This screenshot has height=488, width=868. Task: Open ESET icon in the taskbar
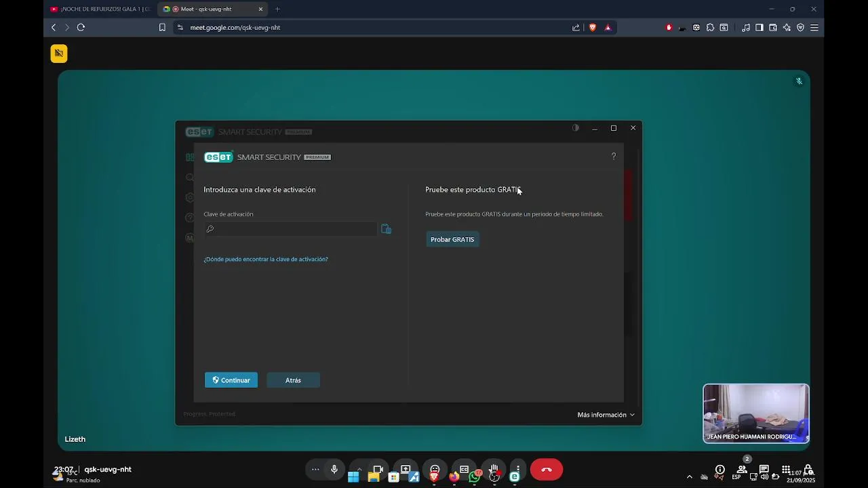[x=515, y=477]
